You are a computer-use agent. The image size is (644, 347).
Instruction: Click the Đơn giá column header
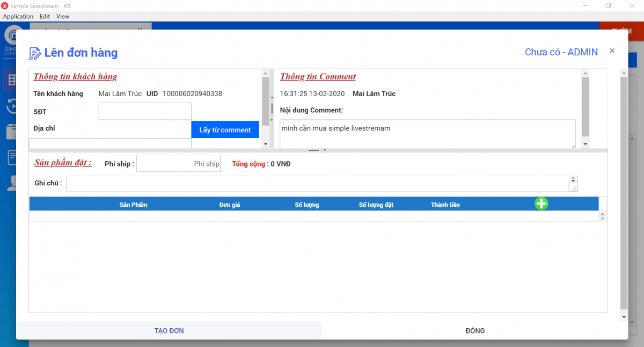coord(230,205)
